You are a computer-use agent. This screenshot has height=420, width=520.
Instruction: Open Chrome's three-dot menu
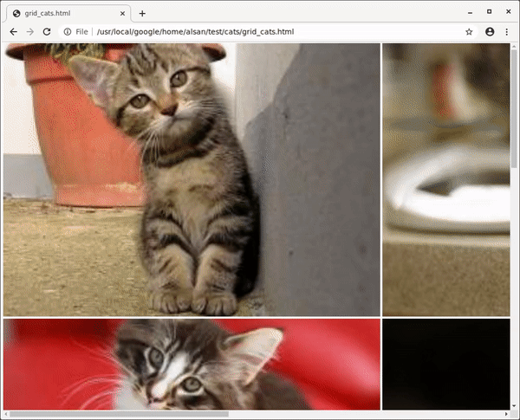pos(506,32)
